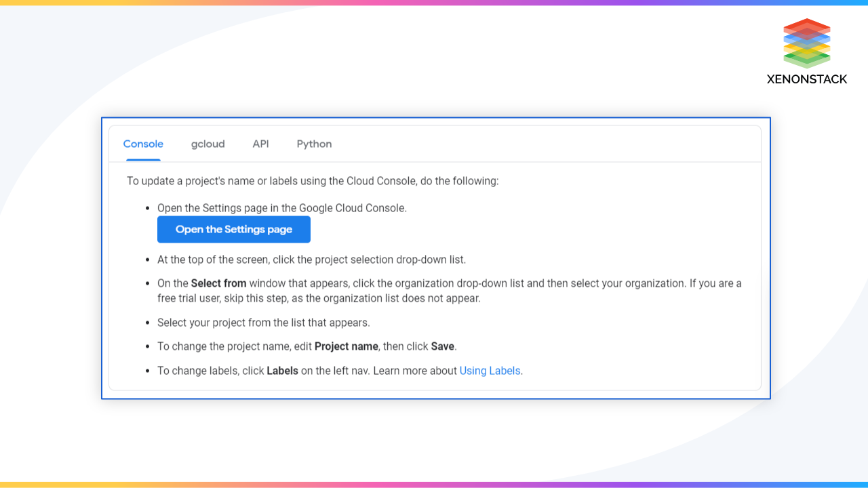Click the bullet about selecting your project
The image size is (868, 488).
(x=264, y=323)
